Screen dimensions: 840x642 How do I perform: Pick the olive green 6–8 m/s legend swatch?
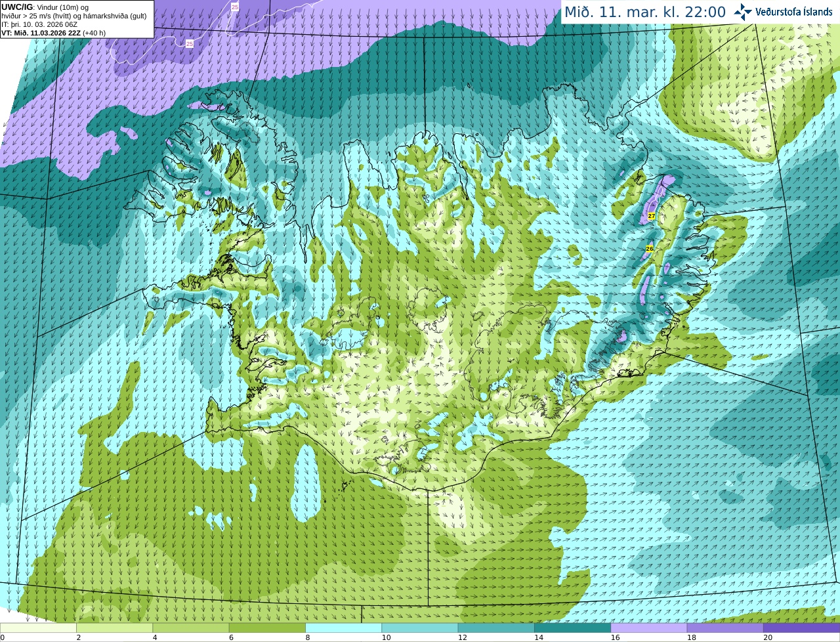point(267,628)
